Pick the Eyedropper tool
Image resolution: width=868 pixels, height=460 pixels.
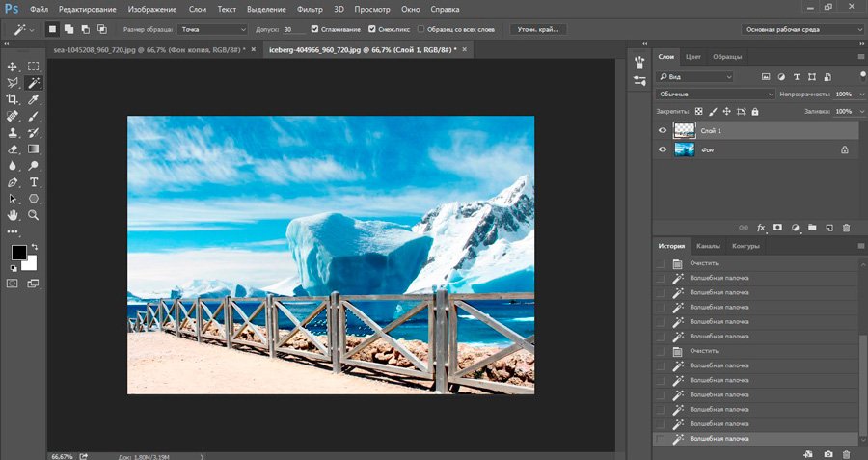tap(34, 99)
